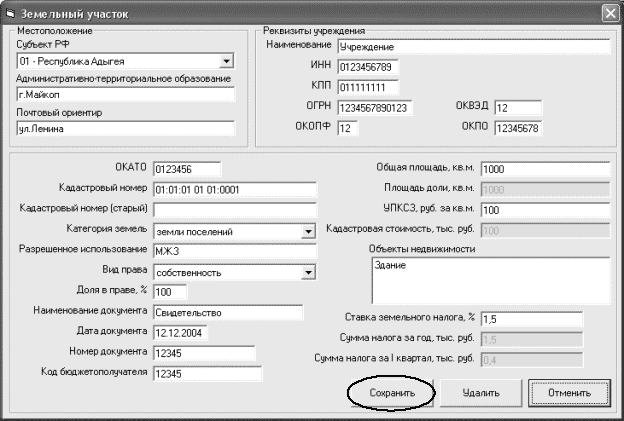Image resolution: width=624 pixels, height=421 pixels.
Task: Click the window icon in title bar
Action: click(12, 13)
